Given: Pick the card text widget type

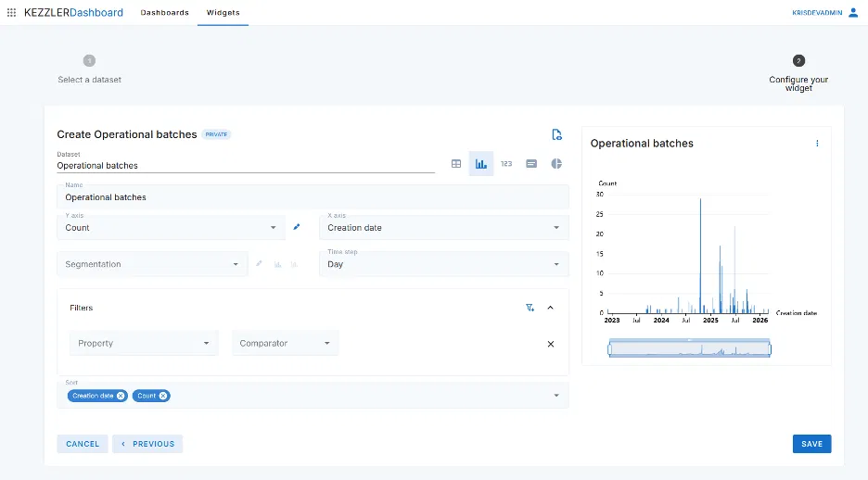Looking at the screenshot, I should click(x=531, y=164).
